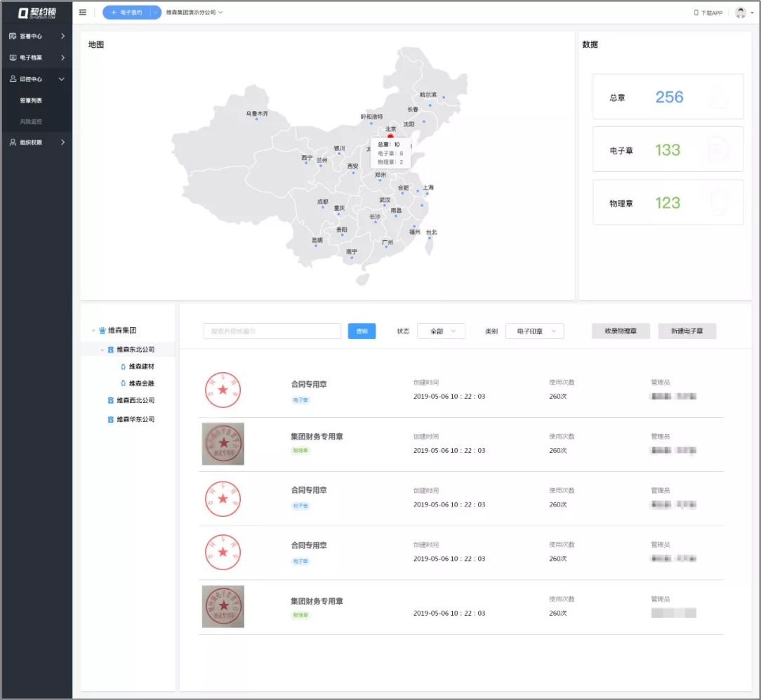The width and height of the screenshot is (761, 700).
Task: Open the user avatar in the top bar
Action: (x=741, y=13)
